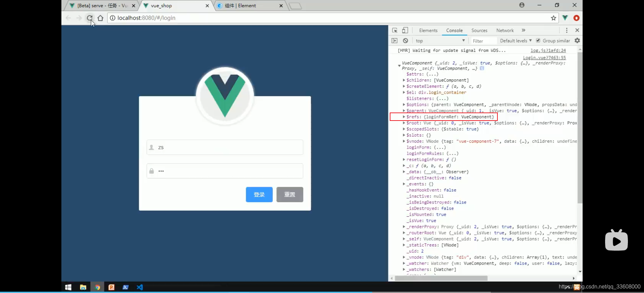Close the Element docs browser tab
Screen dimensions: 644x293
pos(281,6)
